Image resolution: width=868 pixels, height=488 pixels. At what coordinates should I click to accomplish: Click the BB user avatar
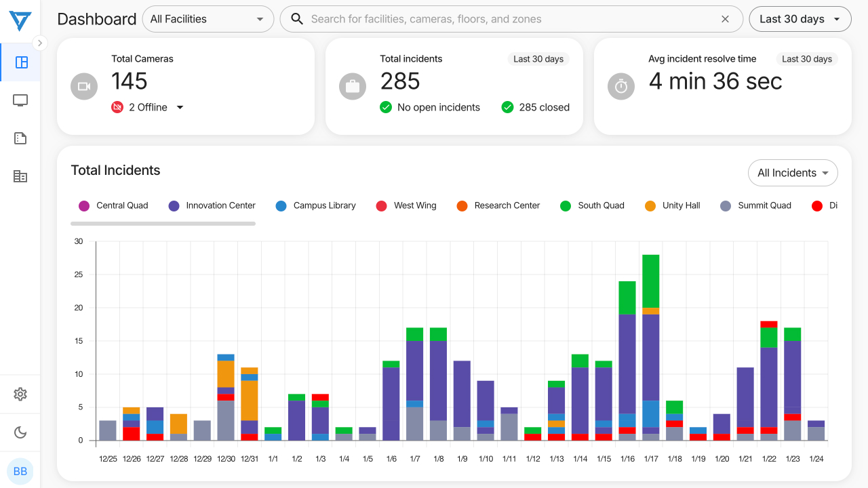(20, 471)
